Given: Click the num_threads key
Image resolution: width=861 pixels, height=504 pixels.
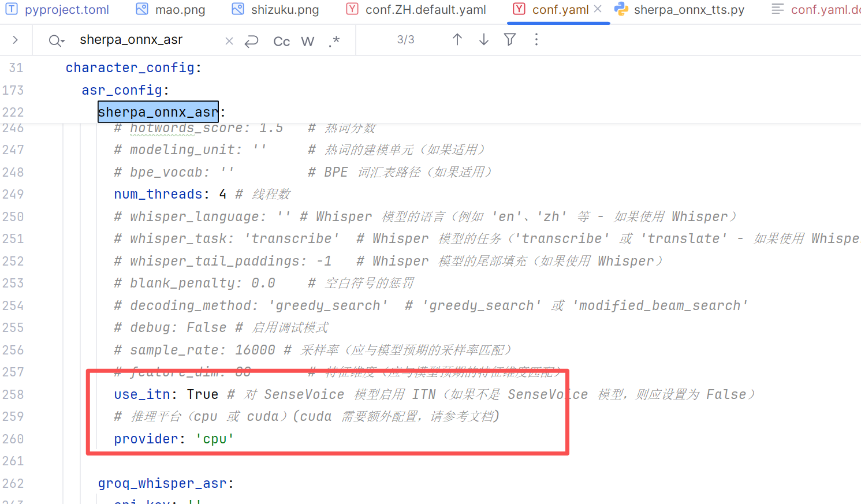Looking at the screenshot, I should click(158, 194).
